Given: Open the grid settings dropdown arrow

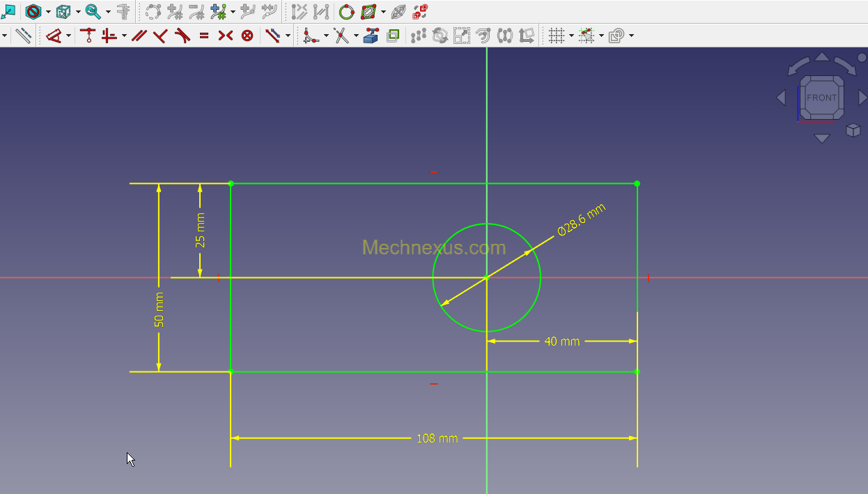Looking at the screenshot, I should [571, 36].
